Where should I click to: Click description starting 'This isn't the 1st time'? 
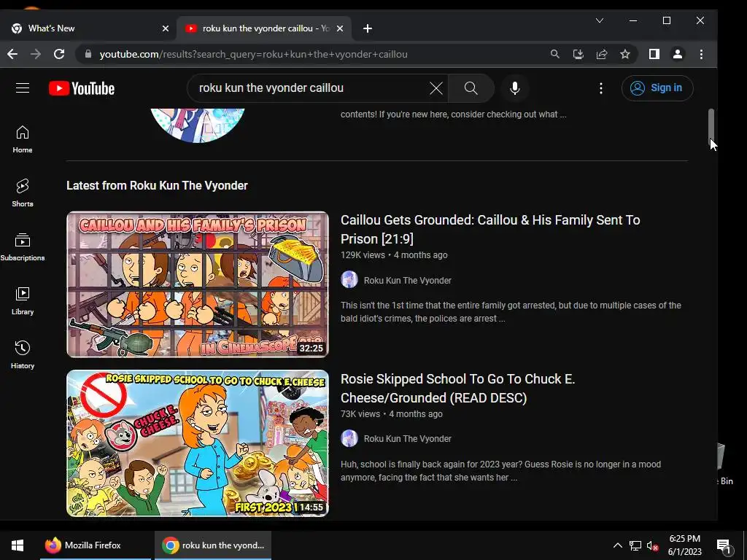pos(511,312)
